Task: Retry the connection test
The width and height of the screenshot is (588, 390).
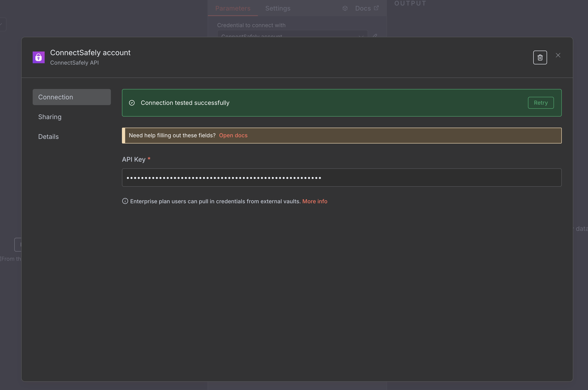Action: point(540,103)
